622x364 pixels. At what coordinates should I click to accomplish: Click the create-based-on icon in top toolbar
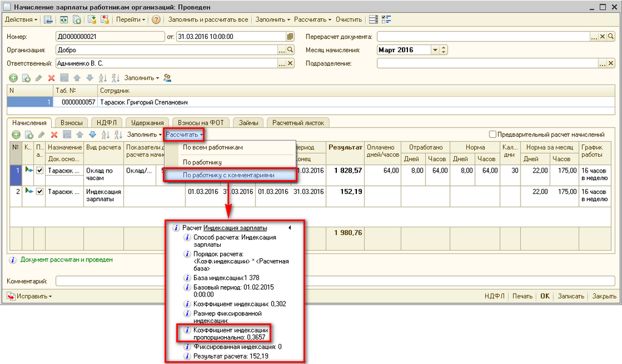click(x=77, y=19)
